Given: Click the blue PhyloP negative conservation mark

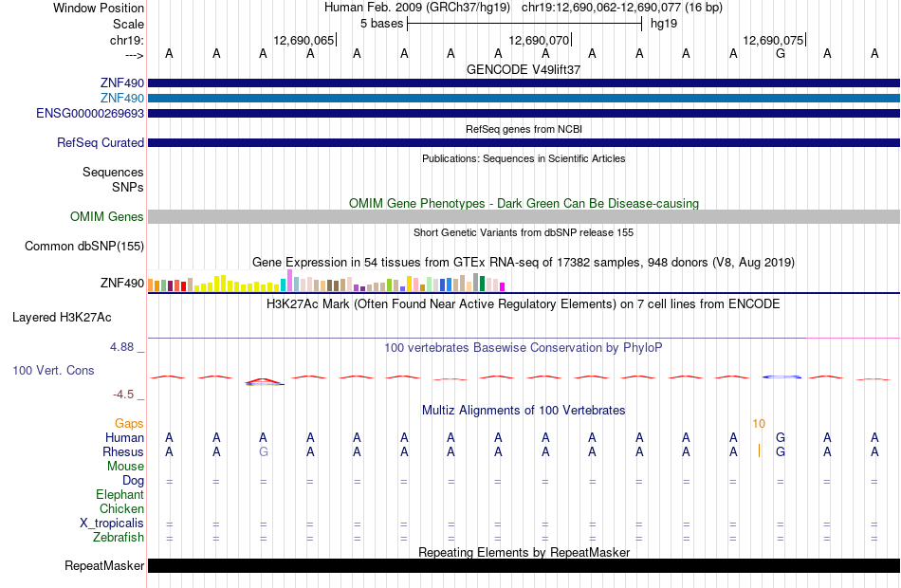Looking at the screenshot, I should click(x=781, y=377).
